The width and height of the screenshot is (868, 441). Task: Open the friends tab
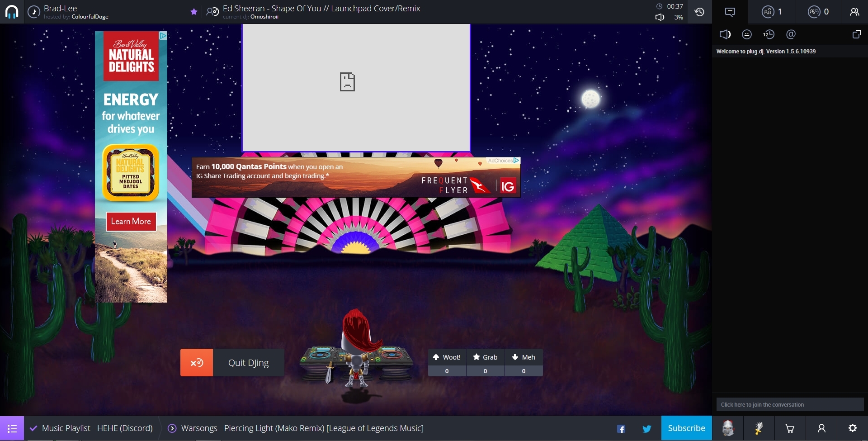(x=854, y=12)
